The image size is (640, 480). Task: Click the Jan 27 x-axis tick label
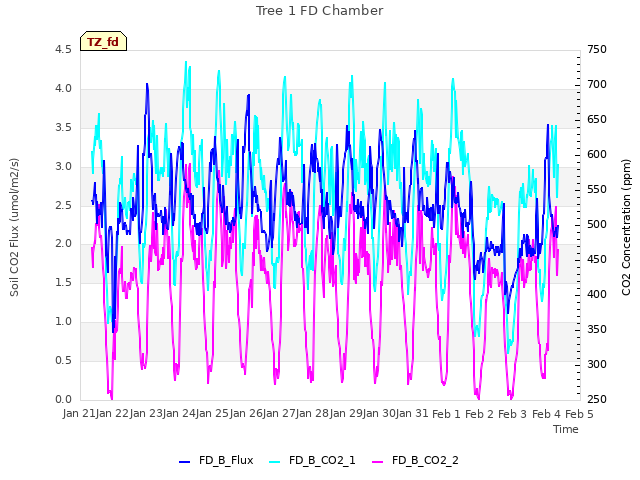tap(279, 413)
